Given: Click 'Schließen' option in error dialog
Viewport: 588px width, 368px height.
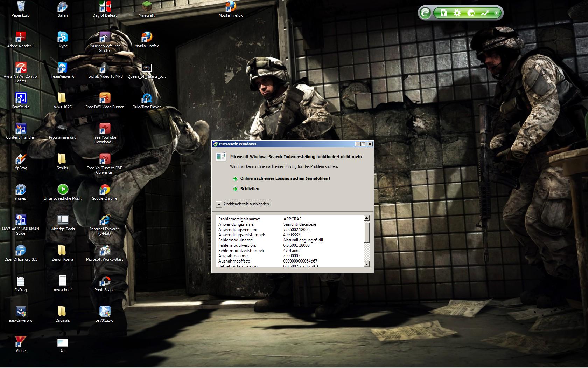Looking at the screenshot, I should (x=250, y=189).
